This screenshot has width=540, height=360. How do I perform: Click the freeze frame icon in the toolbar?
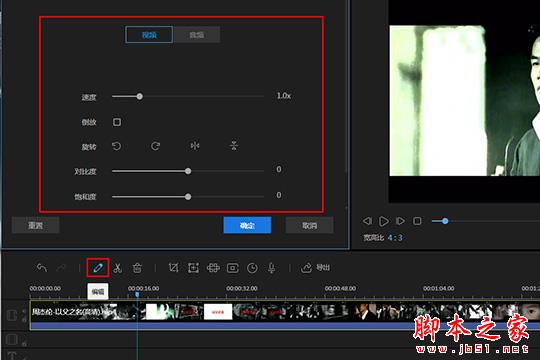(233, 268)
